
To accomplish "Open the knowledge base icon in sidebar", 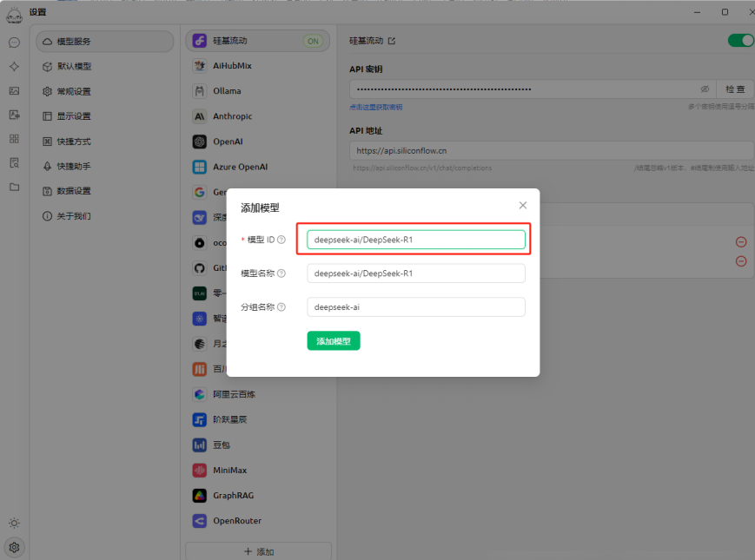I will point(15,162).
